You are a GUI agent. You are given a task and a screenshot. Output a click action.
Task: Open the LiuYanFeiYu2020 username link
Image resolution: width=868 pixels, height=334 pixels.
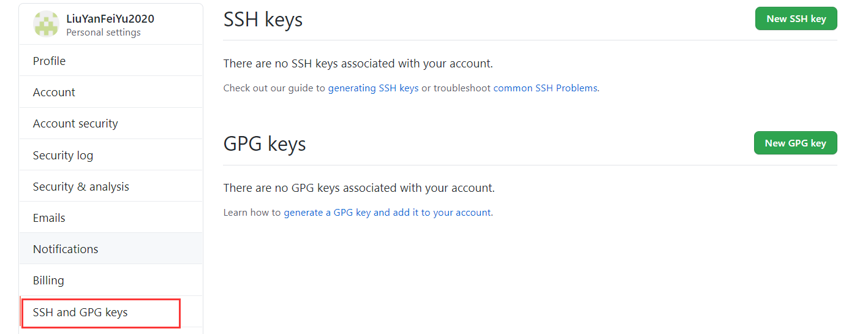tap(110, 18)
